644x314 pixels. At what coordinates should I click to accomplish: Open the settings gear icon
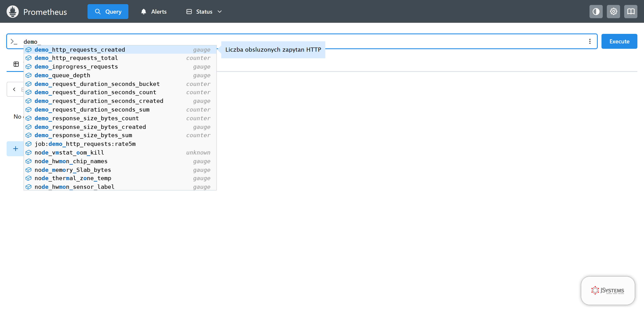click(613, 12)
